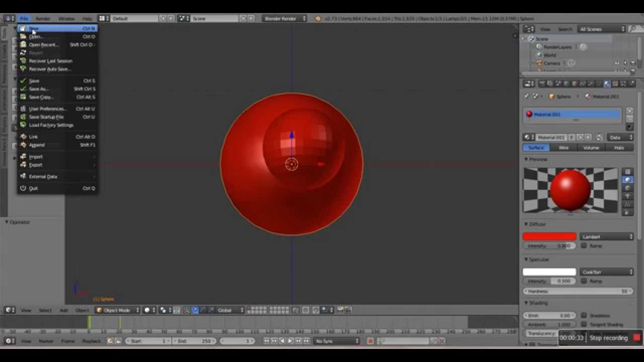644x362 pixels.
Task: Select Material.001 slot in the material list
Action: coord(572,114)
